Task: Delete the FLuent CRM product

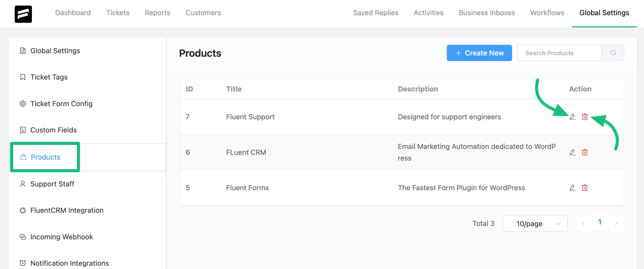Action: pyautogui.click(x=585, y=152)
